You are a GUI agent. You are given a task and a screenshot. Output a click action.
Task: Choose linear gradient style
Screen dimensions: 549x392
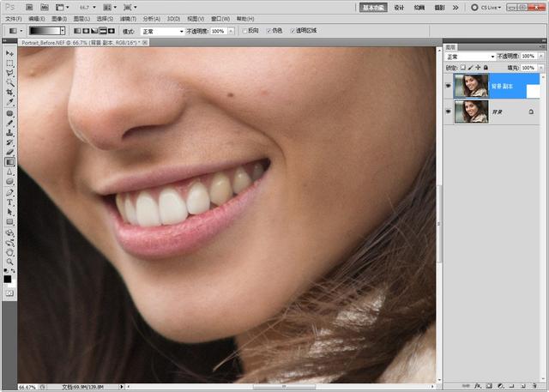pyautogui.click(x=78, y=31)
